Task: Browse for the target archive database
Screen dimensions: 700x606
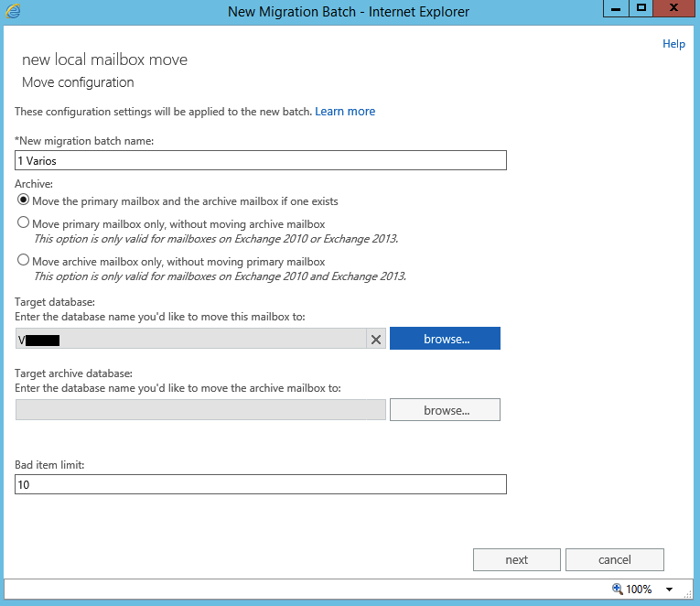Action: coord(446,410)
